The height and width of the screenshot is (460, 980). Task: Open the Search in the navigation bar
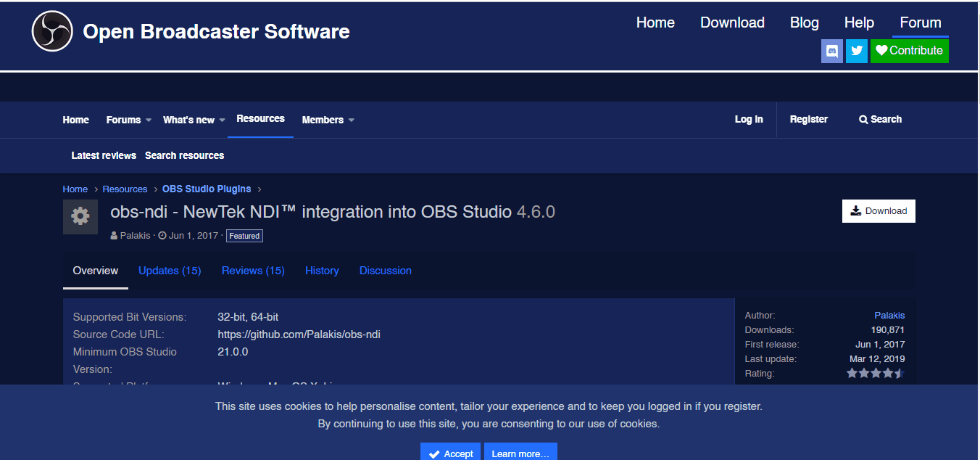880,120
